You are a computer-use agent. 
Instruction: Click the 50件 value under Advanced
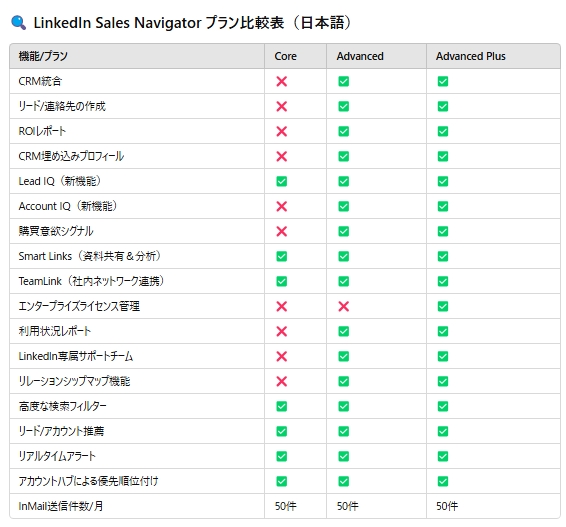348,506
